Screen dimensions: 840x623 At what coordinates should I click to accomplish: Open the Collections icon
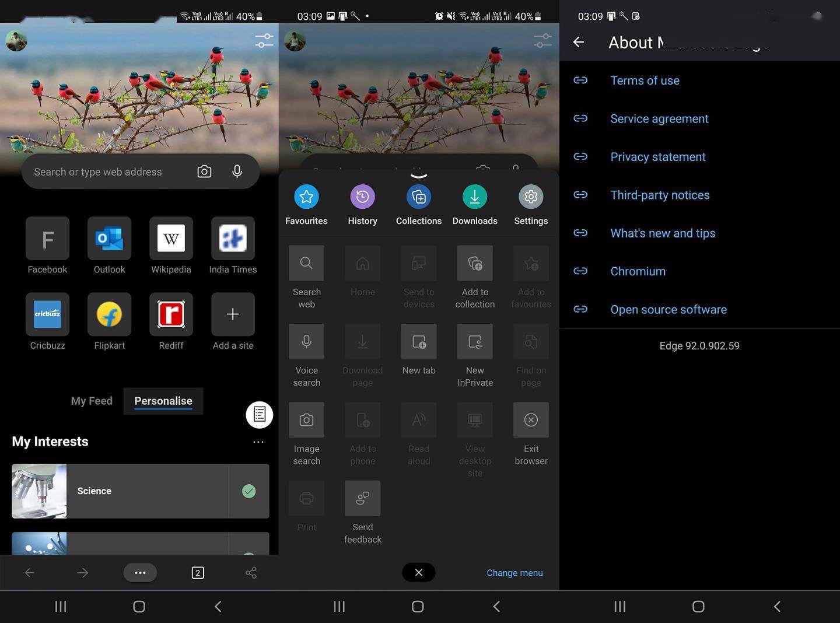419,197
